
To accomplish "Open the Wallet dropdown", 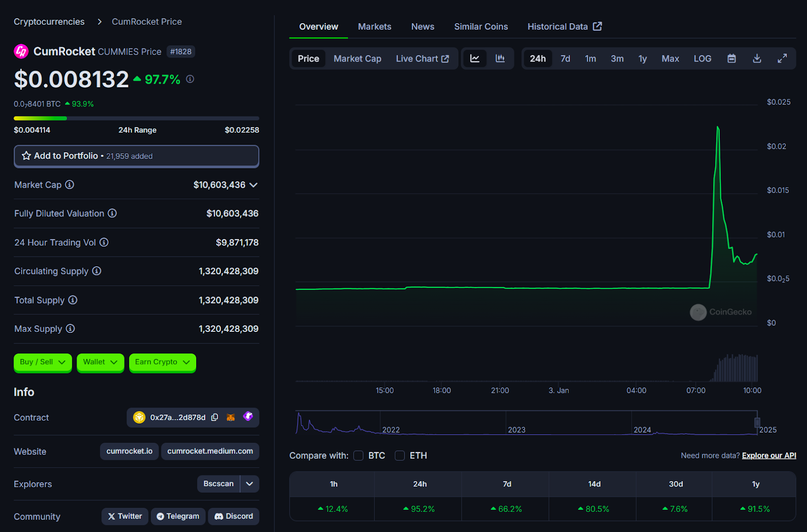I will point(100,362).
